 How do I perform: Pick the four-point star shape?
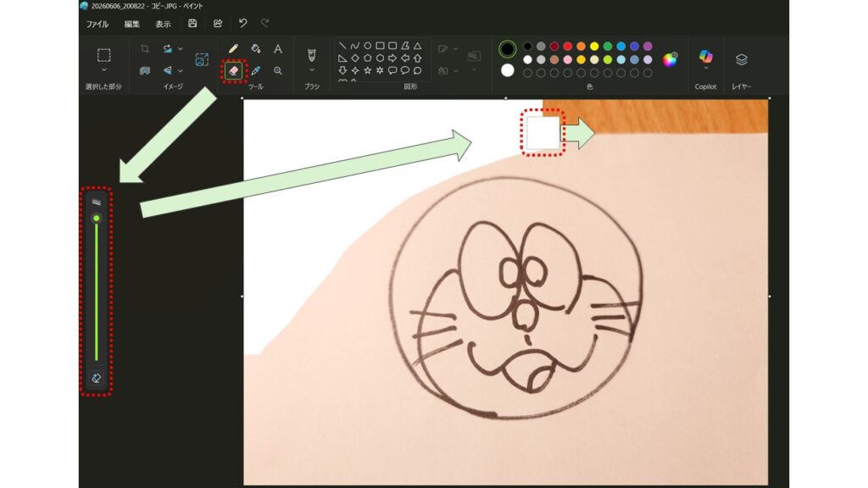tap(355, 70)
